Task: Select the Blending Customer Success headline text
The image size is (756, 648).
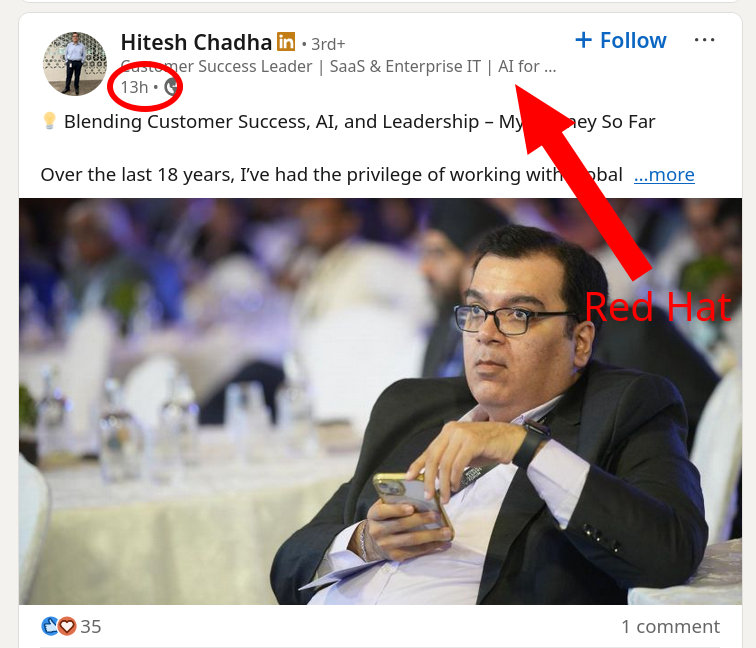Action: [x=360, y=122]
